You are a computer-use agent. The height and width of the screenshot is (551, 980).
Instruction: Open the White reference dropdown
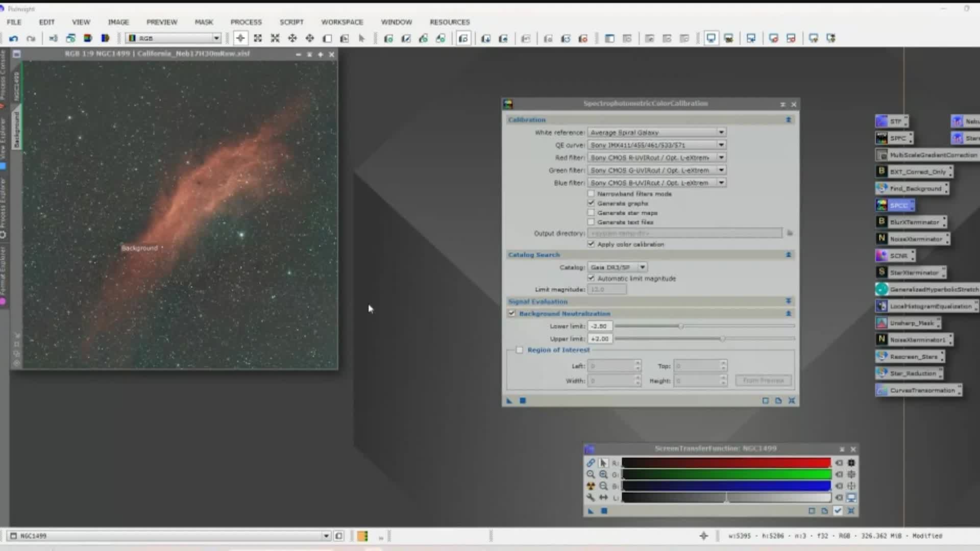click(721, 132)
